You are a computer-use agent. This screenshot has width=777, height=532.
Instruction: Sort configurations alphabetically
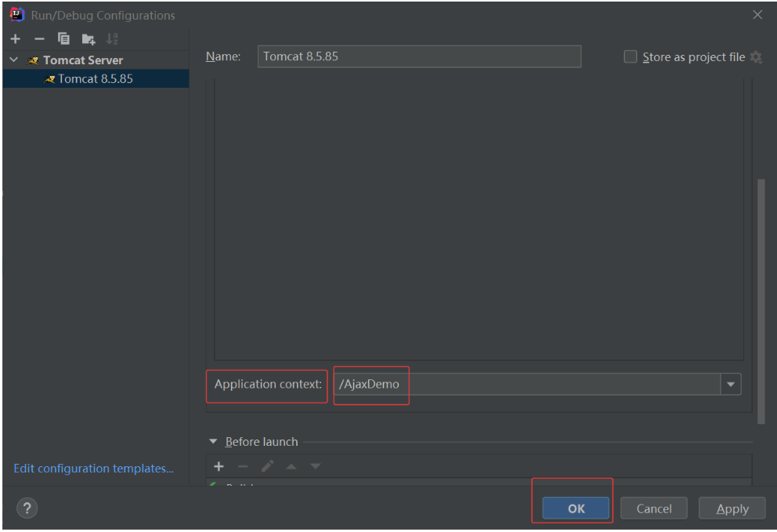click(113, 38)
